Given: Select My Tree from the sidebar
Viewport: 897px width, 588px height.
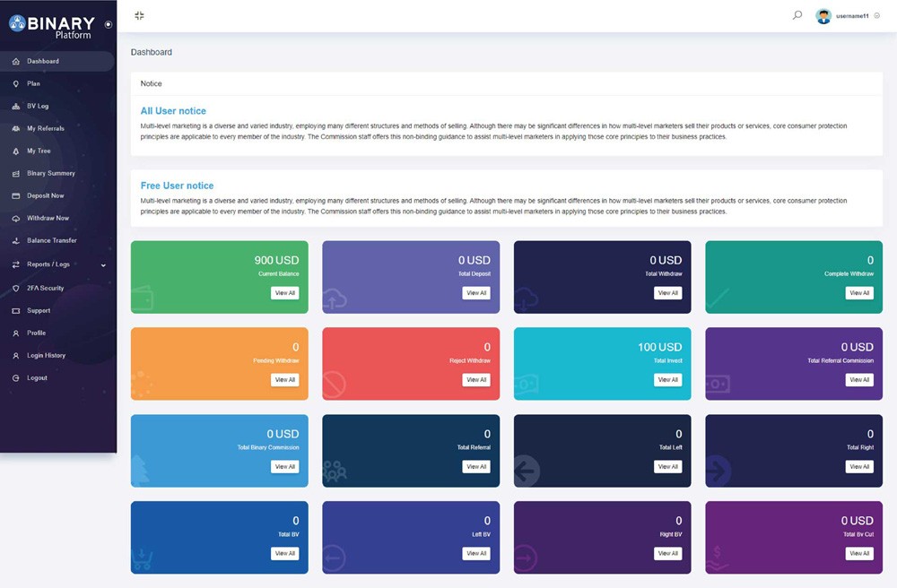Looking at the screenshot, I should 39,151.
